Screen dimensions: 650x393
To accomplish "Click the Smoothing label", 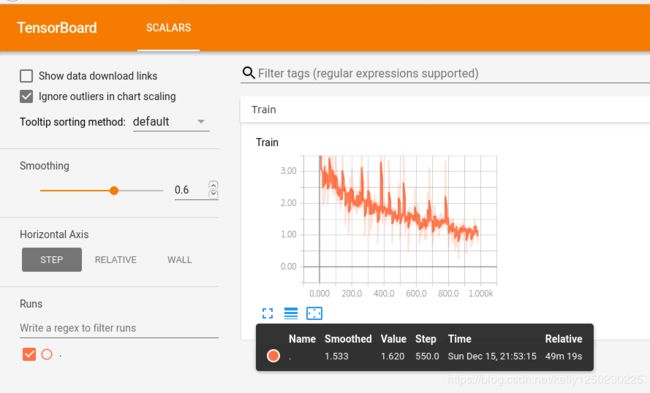I will click(44, 166).
